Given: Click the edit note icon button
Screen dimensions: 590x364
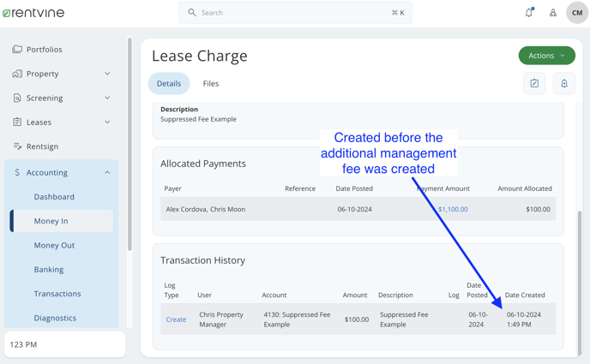Looking at the screenshot, I should tap(534, 83).
